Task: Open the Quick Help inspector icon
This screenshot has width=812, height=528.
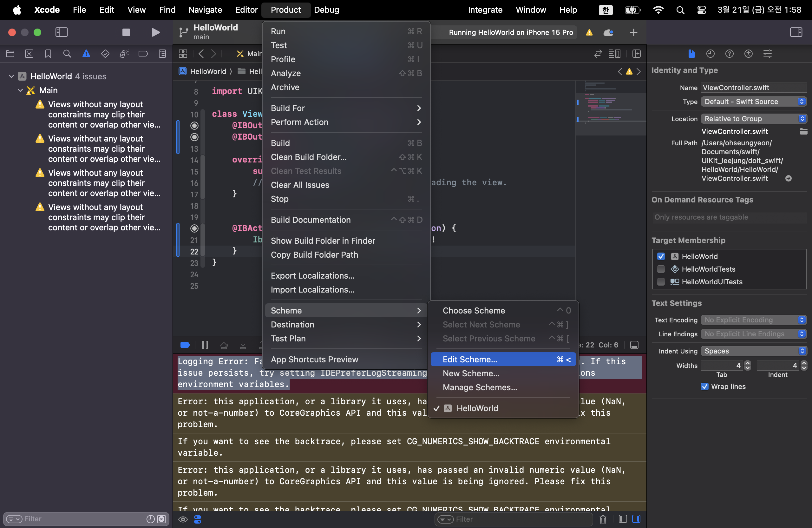Action: (729, 54)
